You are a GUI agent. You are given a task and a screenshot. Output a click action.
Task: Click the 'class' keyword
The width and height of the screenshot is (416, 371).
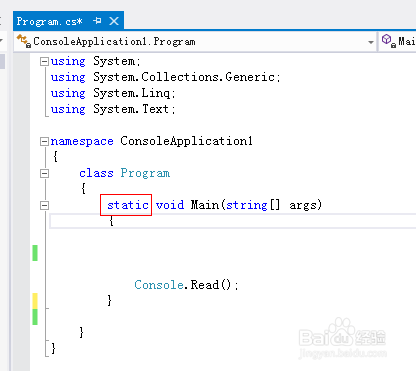tap(96, 173)
